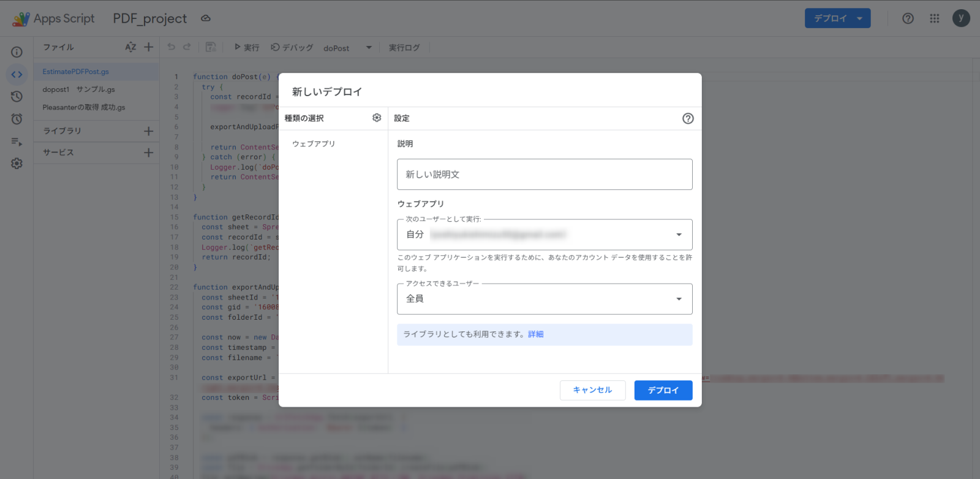
Task: Select the EstimatePDFPost.gs file
Action: pos(76,72)
